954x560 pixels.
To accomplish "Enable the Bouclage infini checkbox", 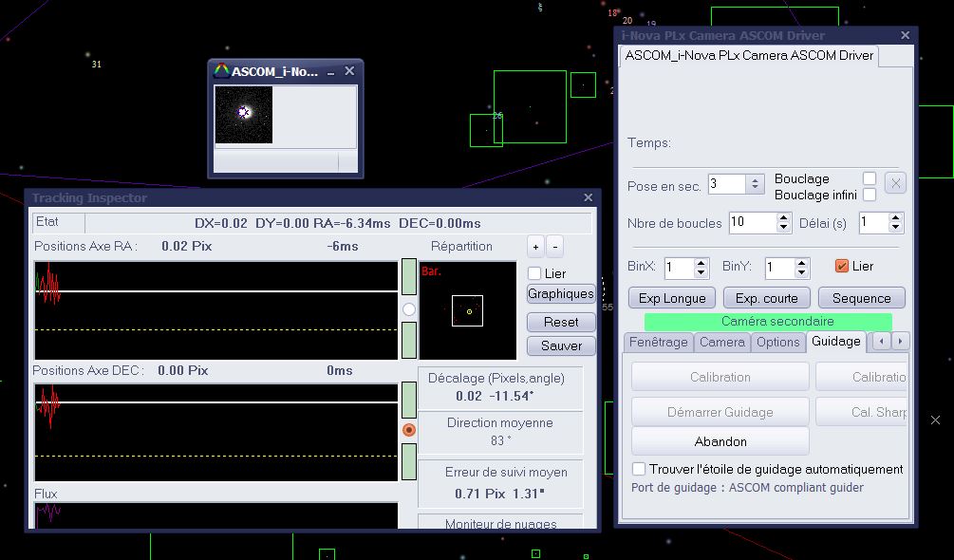I will click(x=869, y=195).
